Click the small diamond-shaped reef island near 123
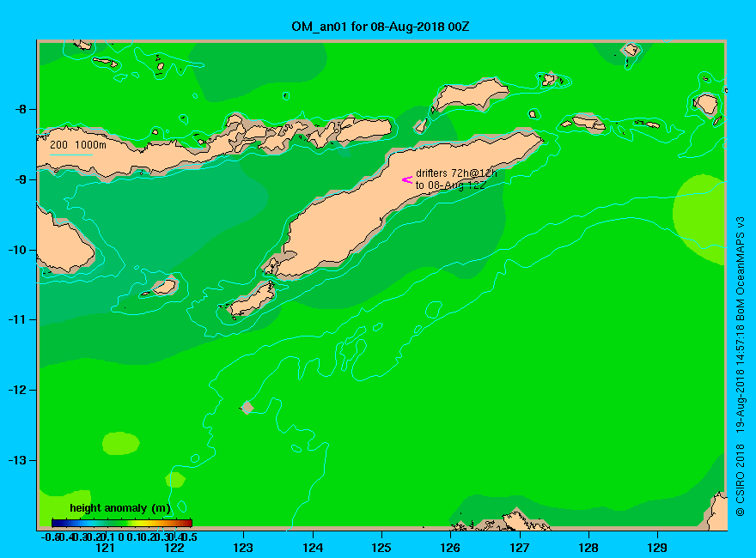The height and width of the screenshot is (558, 756). 247,408
